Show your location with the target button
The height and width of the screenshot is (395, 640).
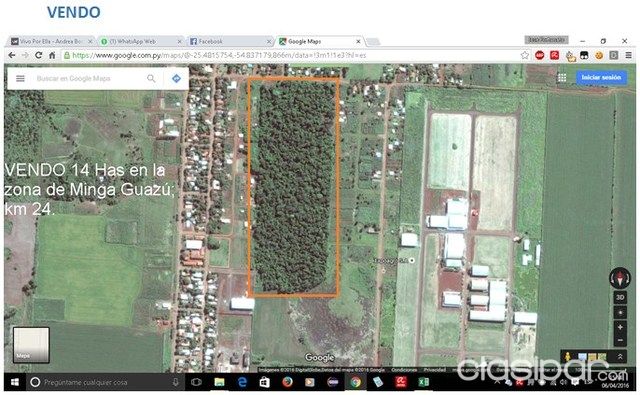tap(620, 313)
